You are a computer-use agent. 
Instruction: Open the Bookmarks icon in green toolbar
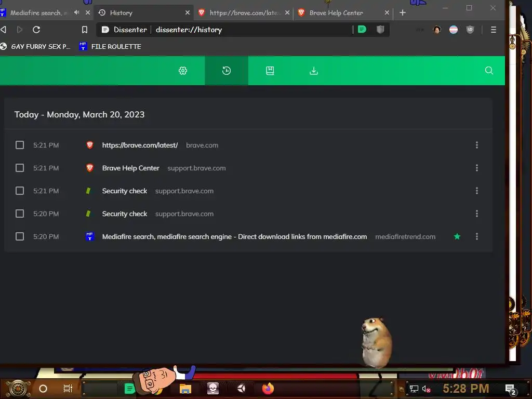click(x=270, y=71)
